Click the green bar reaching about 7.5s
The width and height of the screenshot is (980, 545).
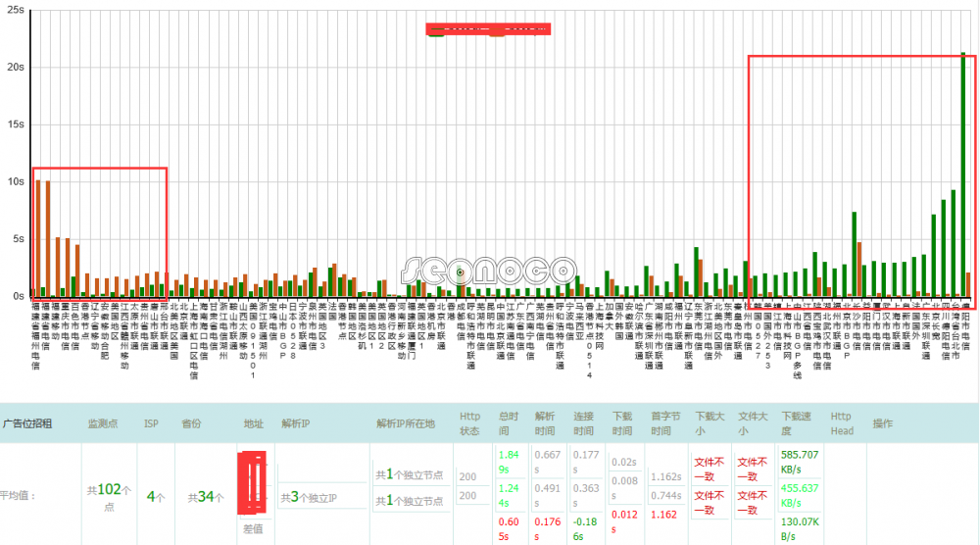(x=855, y=255)
